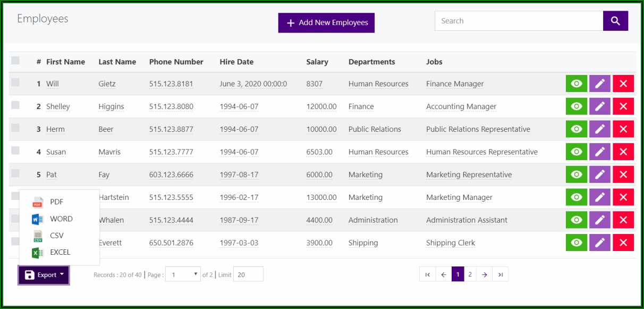
Task: Go to page 2 in pagination
Action: (x=470, y=274)
